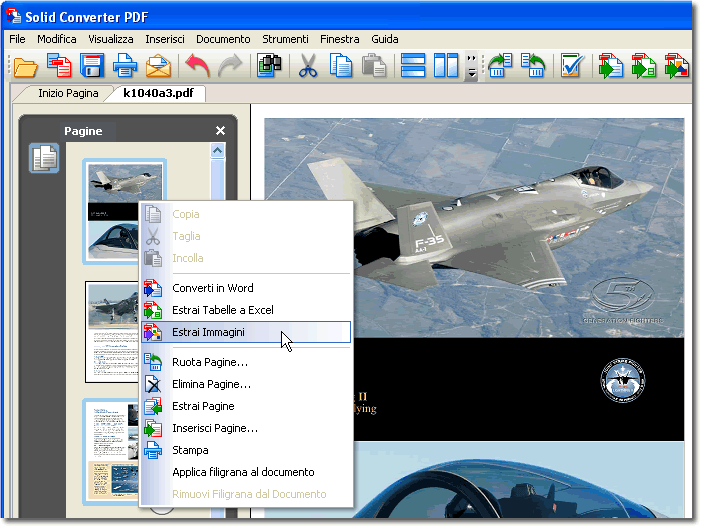This screenshot has height=528, width=702.
Task: Click the save floppy disk icon
Action: (x=92, y=67)
